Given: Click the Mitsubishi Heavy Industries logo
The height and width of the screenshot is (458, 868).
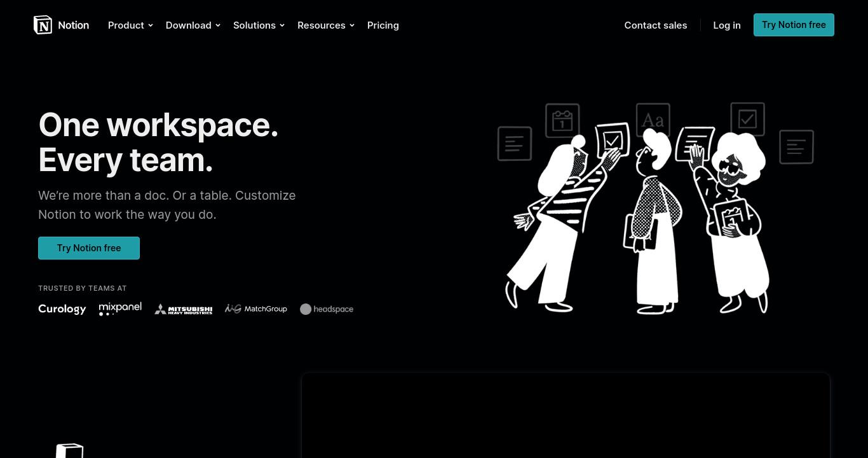Looking at the screenshot, I should point(183,309).
